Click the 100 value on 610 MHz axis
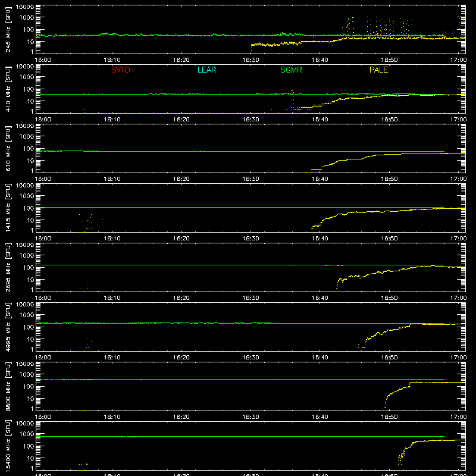 point(29,149)
